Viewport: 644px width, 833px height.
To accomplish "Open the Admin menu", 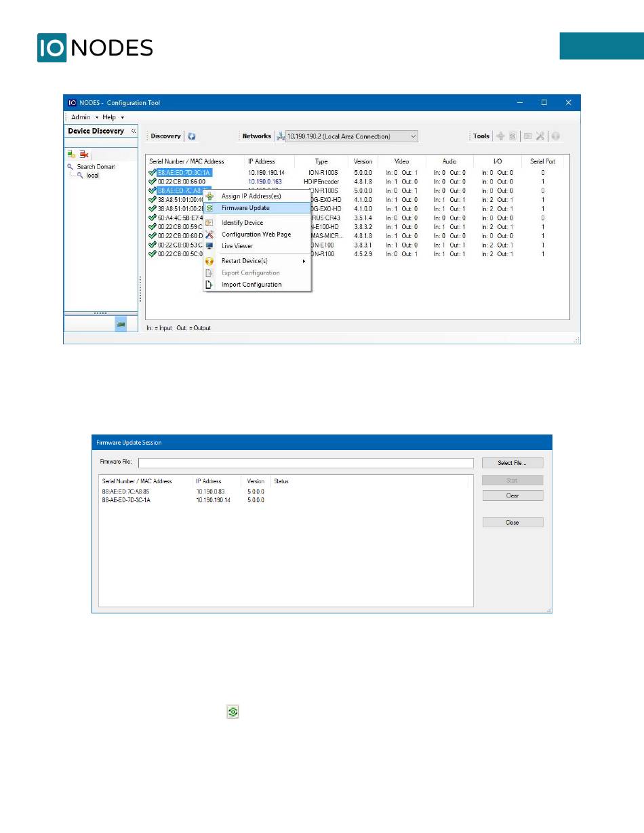I will pyautogui.click(x=85, y=117).
